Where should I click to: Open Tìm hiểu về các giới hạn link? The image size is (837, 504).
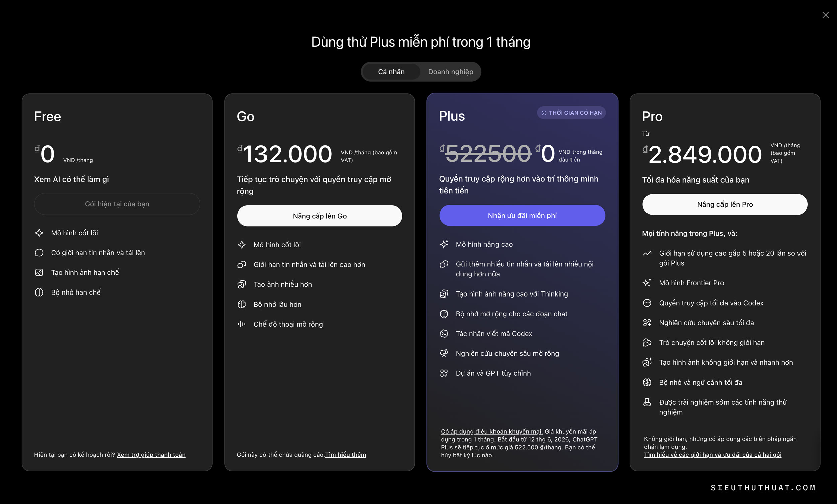[713, 455]
